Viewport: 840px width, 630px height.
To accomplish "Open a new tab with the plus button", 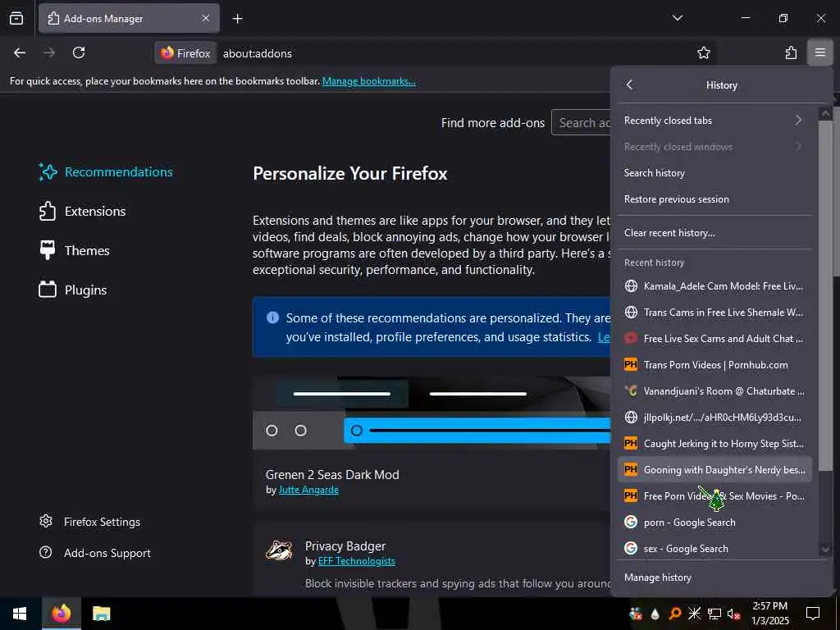I will 237,19.
